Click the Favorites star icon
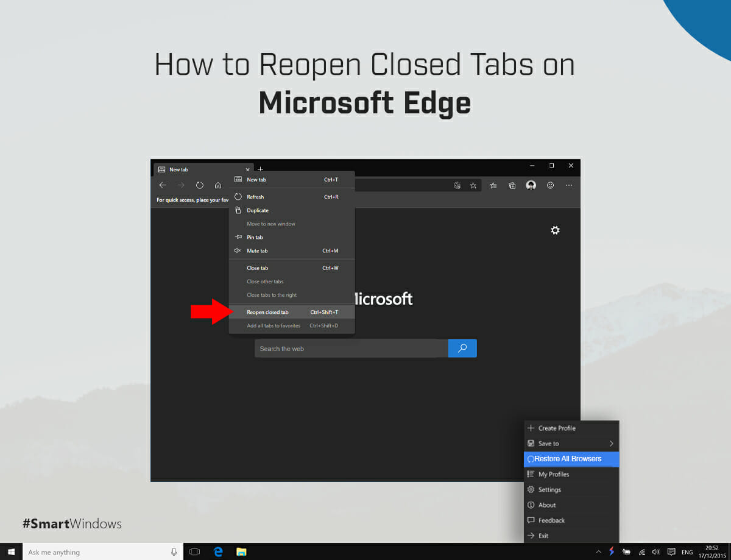The height and width of the screenshot is (560, 731). (473, 185)
